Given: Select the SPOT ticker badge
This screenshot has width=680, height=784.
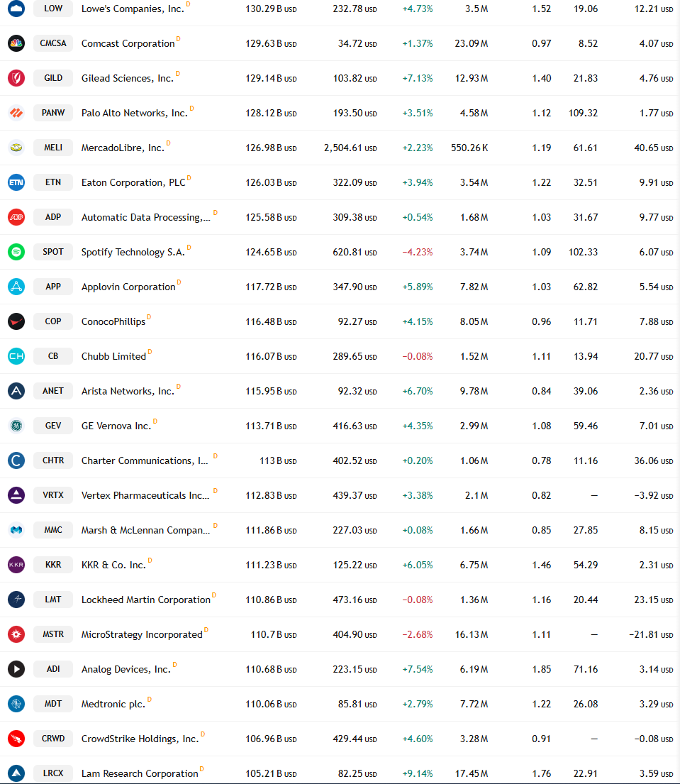Looking at the screenshot, I should (x=53, y=252).
